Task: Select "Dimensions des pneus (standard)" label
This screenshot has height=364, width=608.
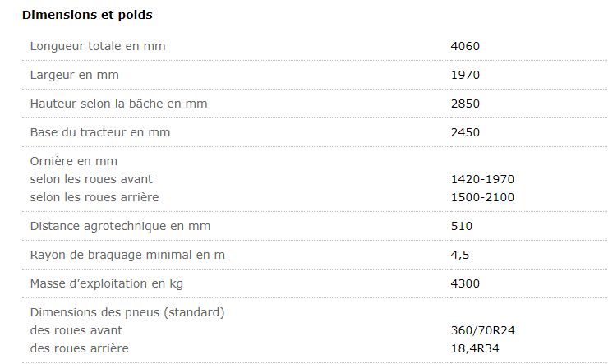Action: pos(127,312)
